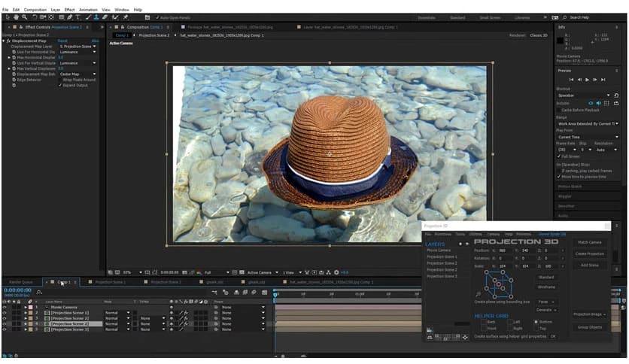Viewport: 629px width, 364px height.
Task: Click the Group Objects button
Action: tap(589, 327)
